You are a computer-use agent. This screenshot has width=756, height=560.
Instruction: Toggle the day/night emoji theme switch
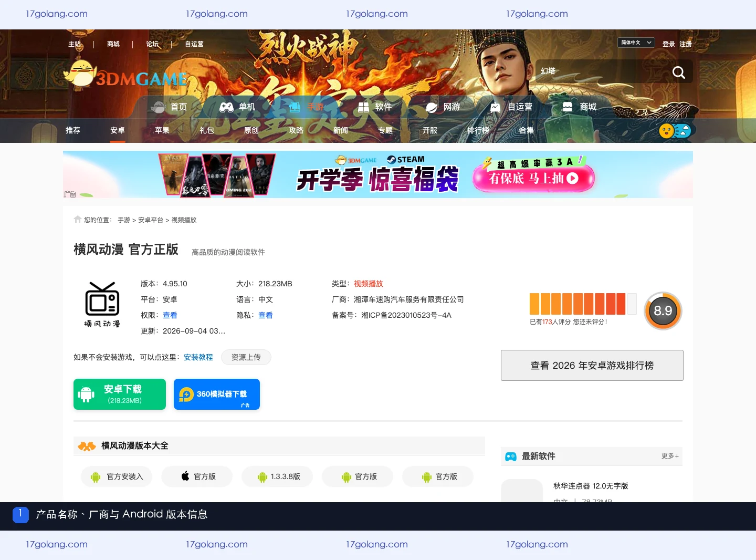point(675,131)
